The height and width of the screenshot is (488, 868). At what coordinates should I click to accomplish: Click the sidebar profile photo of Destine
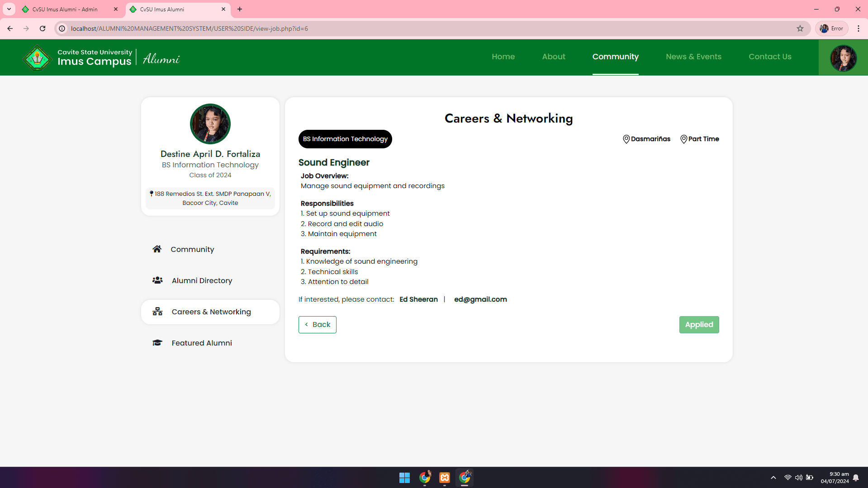click(x=210, y=124)
